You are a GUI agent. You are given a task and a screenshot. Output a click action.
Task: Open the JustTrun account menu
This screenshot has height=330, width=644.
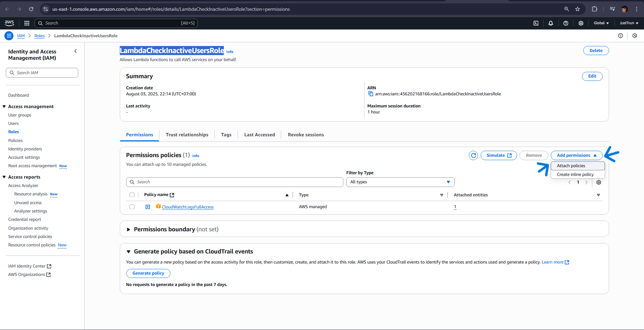click(x=629, y=23)
